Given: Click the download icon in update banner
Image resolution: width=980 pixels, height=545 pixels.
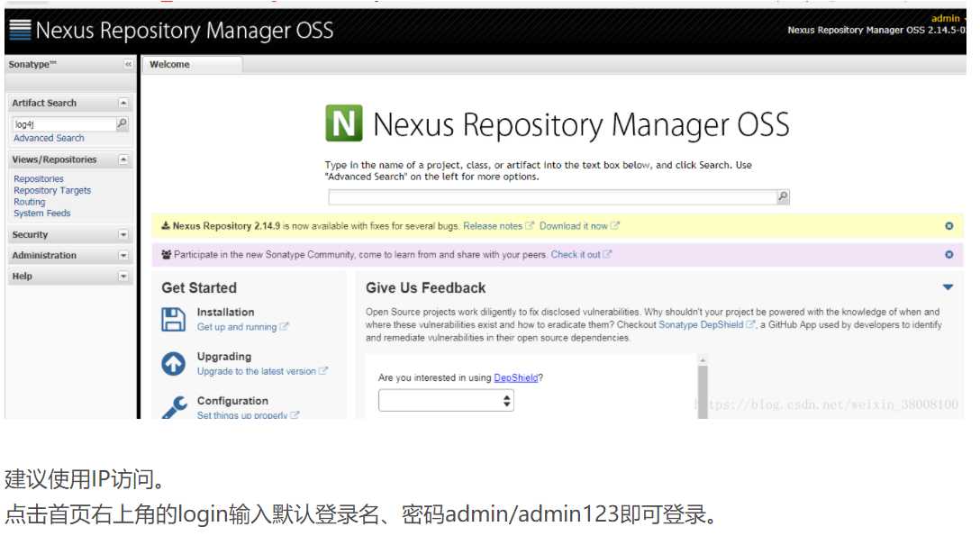Looking at the screenshot, I should (x=166, y=225).
